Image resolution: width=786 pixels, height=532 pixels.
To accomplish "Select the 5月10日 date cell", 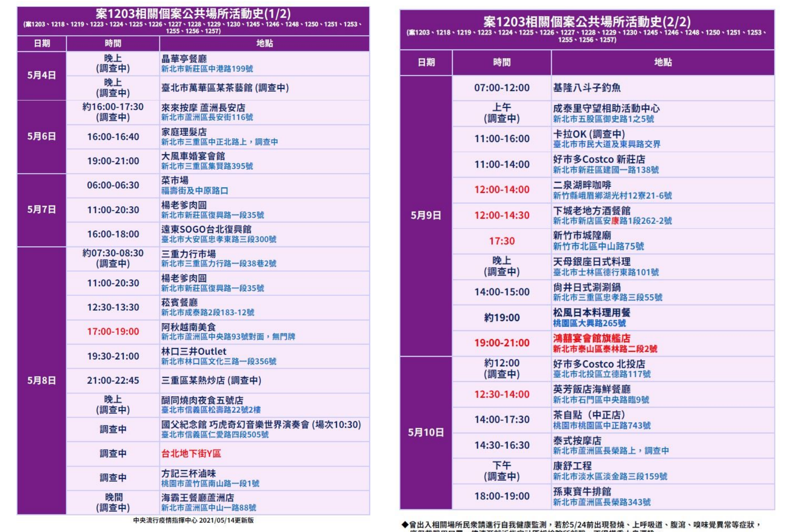I will tap(426, 433).
